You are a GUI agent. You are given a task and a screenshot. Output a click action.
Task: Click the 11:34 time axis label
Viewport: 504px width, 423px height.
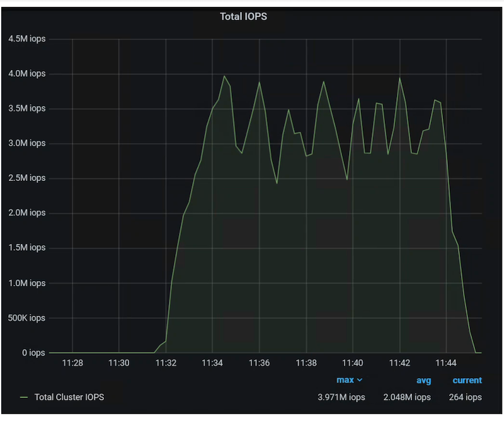pos(212,363)
